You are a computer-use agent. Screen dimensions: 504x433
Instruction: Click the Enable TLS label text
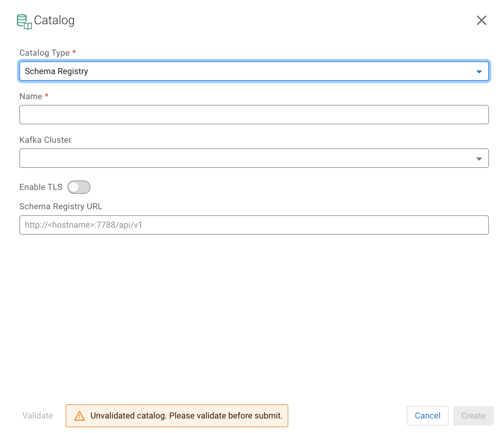point(41,187)
